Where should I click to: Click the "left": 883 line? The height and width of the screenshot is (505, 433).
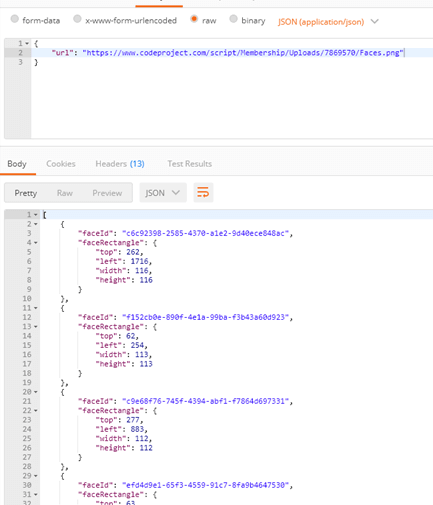point(121,429)
